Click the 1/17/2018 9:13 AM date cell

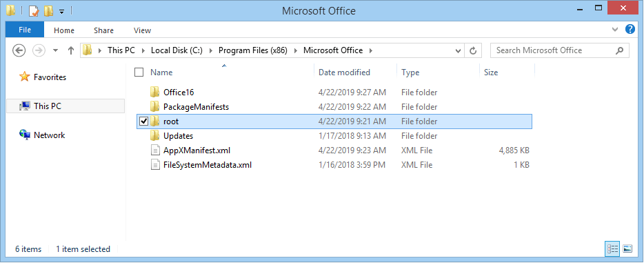pyautogui.click(x=352, y=135)
